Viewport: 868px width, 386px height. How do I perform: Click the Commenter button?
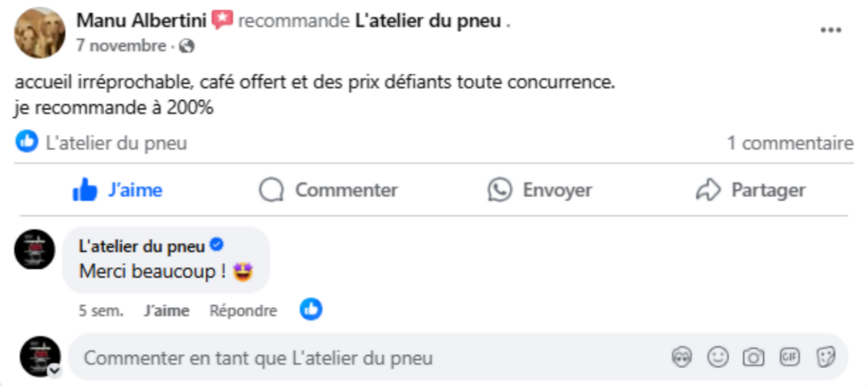coord(329,190)
